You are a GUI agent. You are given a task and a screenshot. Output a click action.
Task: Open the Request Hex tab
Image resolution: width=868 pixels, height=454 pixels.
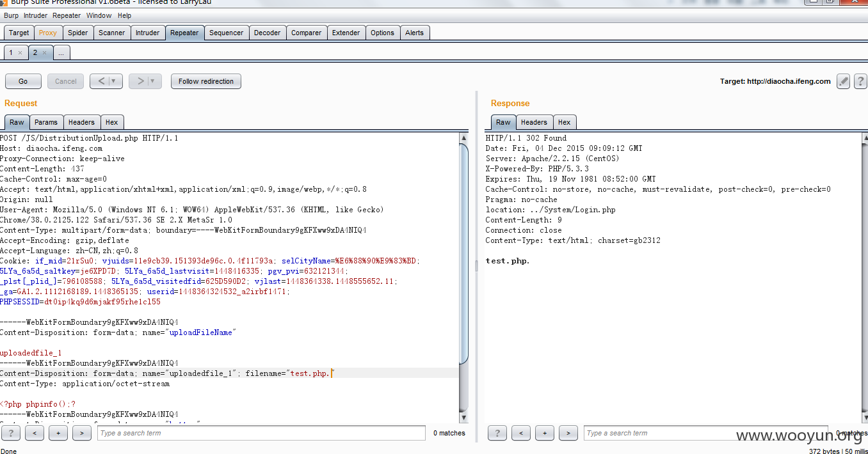[112, 122]
